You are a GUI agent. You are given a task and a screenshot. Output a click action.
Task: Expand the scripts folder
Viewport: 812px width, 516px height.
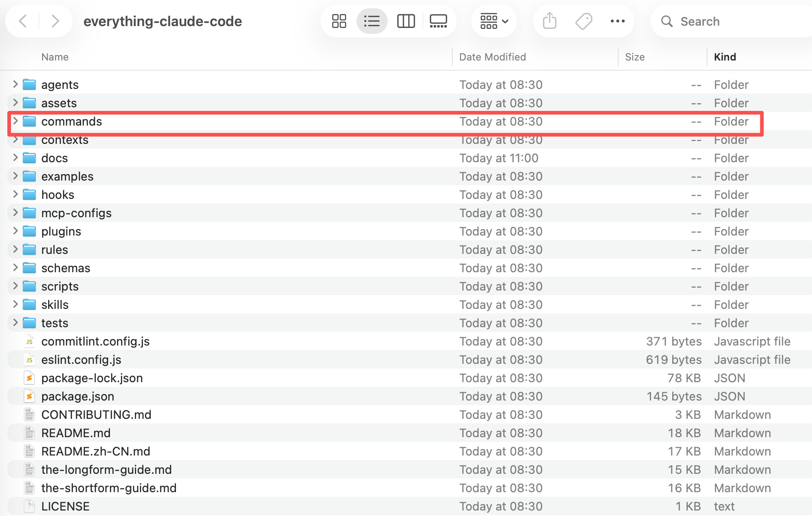coord(15,286)
